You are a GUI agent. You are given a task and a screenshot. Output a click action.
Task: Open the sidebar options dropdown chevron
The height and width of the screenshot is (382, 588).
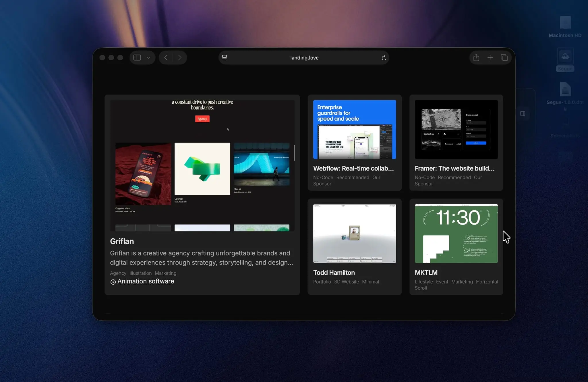(148, 58)
